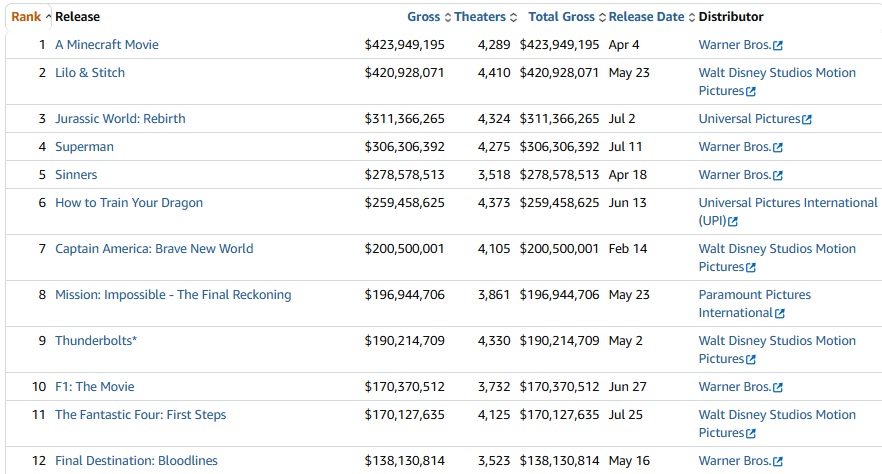The height and width of the screenshot is (474, 882).
Task: Open Mission: Impossible - The Final Reckoning link
Action: 173,295
